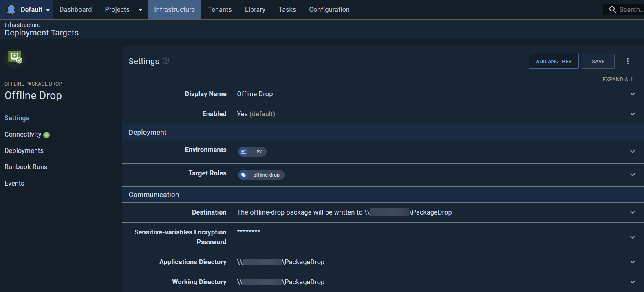Expand the Encryption Password row chevron
Viewport: 644px width, 292px height.
pyautogui.click(x=633, y=237)
